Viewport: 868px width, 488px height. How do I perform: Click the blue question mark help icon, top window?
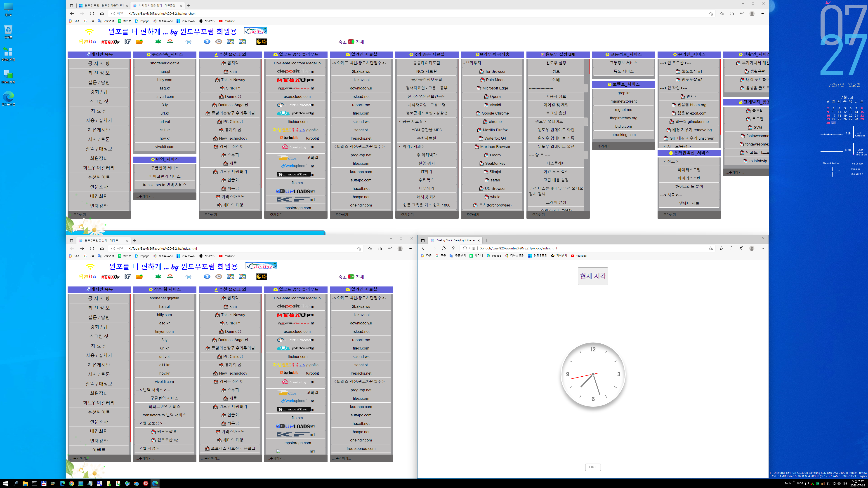207,42
